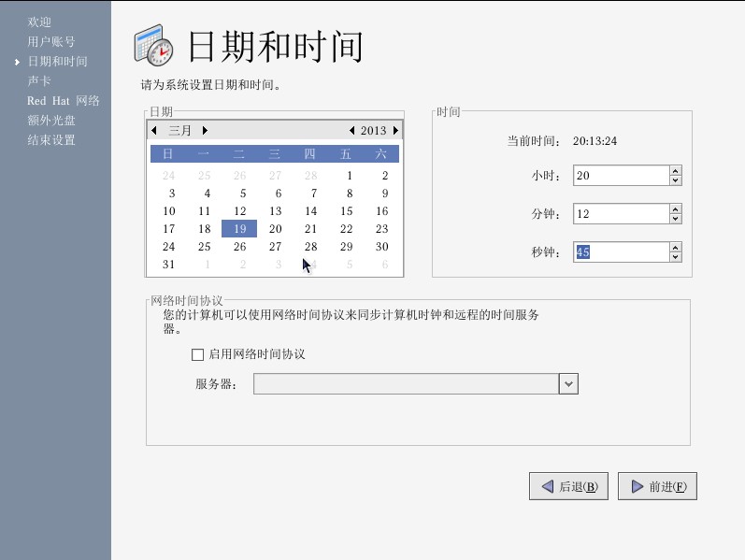Decrease the 小时 hour value
Viewport: 745px width, 560px height.
pos(676,180)
